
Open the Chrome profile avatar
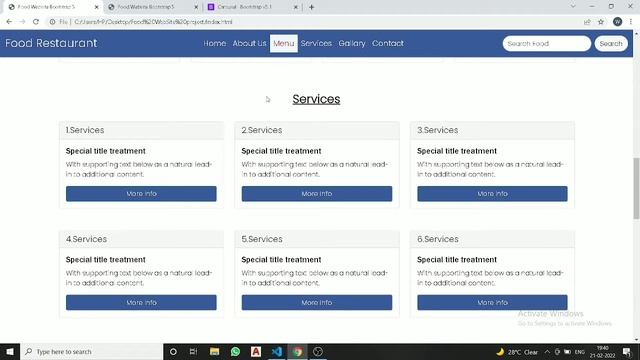[617, 22]
